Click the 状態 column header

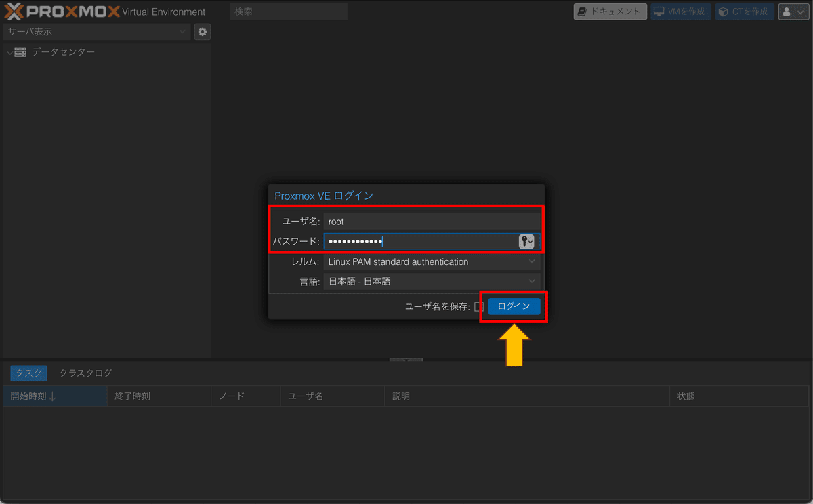point(739,396)
